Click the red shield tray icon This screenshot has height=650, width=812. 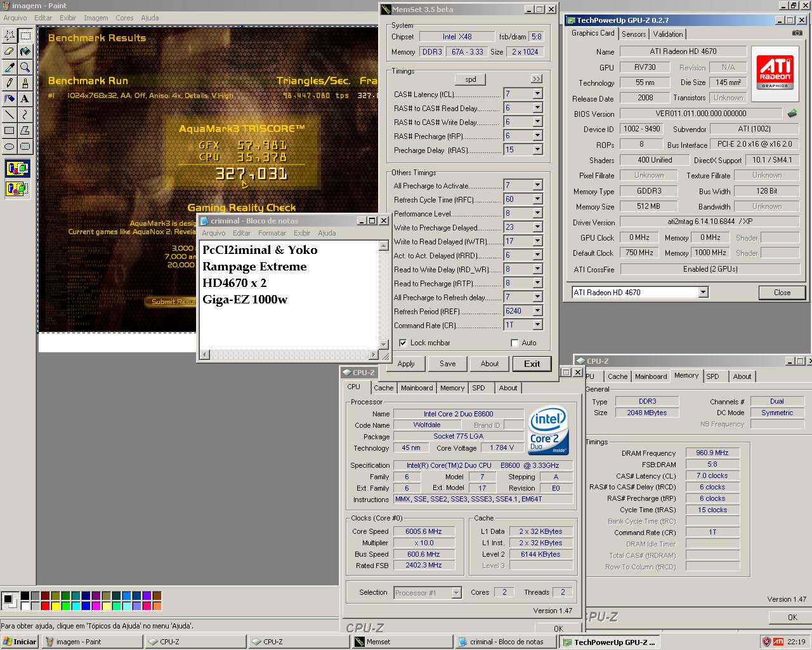pyautogui.click(x=766, y=642)
